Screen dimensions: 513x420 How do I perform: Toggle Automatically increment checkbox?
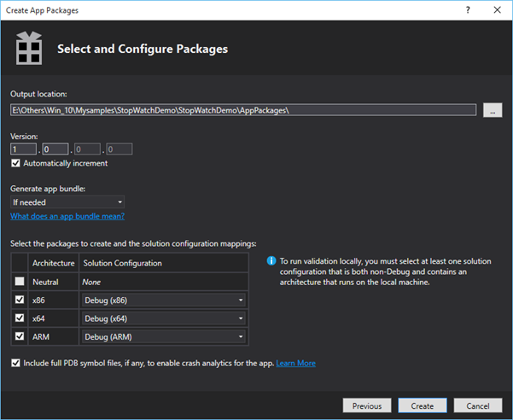click(x=16, y=163)
